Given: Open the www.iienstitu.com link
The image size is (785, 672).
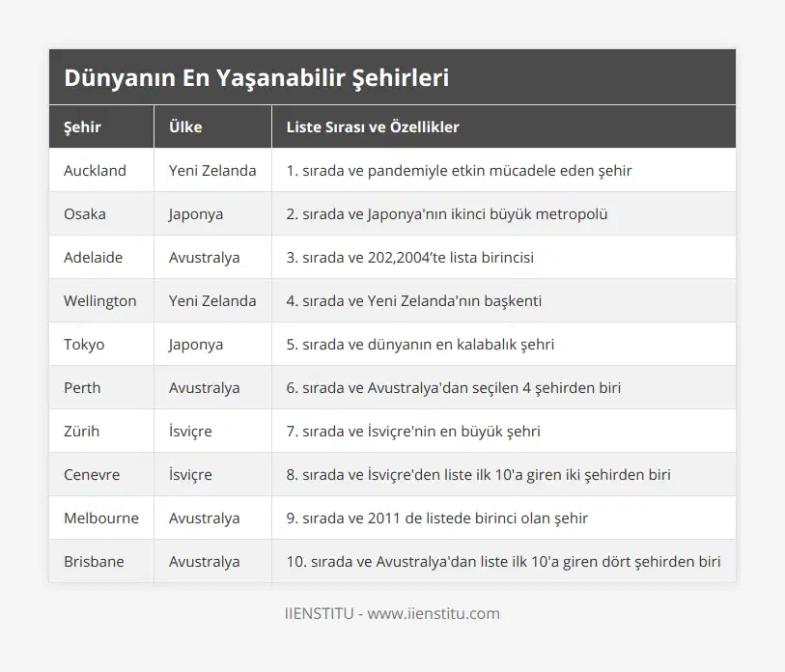Looking at the screenshot, I should [x=445, y=613].
